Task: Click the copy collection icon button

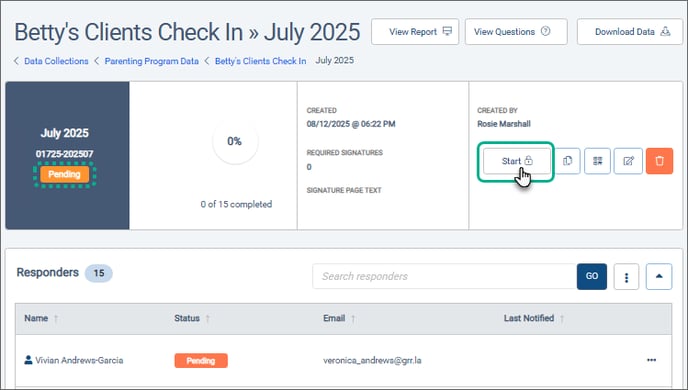Action: (568, 161)
